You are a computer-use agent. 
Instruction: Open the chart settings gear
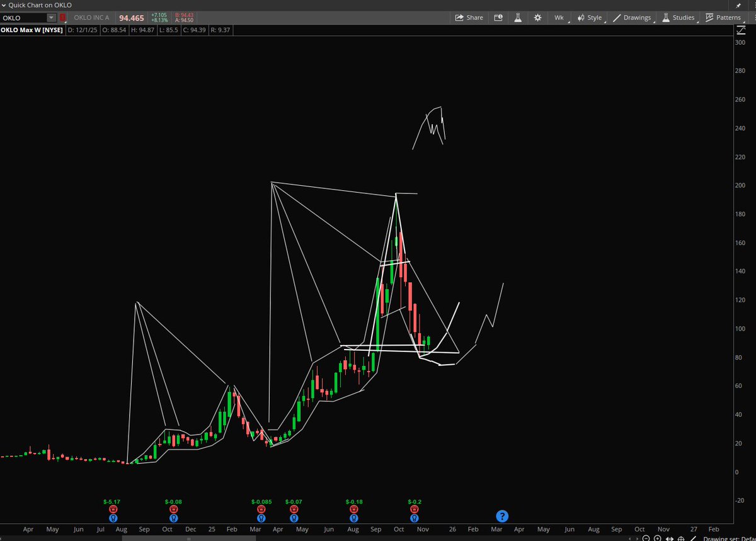537,17
